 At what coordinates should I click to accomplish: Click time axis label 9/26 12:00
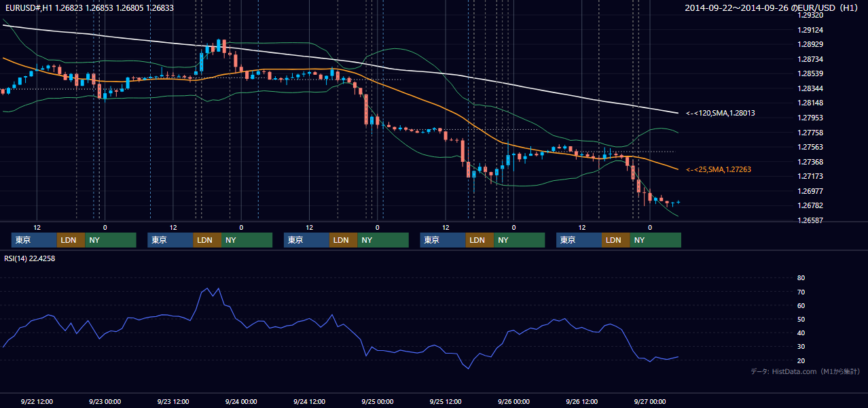(x=581, y=402)
